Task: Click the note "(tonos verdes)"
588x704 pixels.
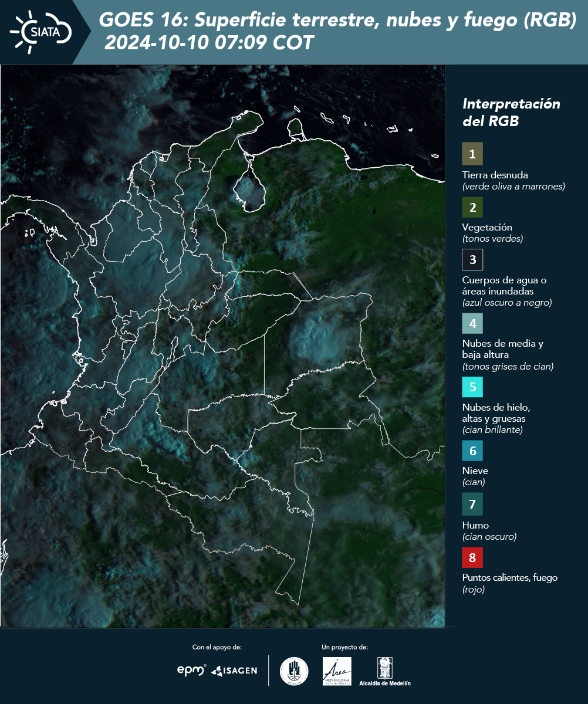Action: pyautogui.click(x=492, y=239)
